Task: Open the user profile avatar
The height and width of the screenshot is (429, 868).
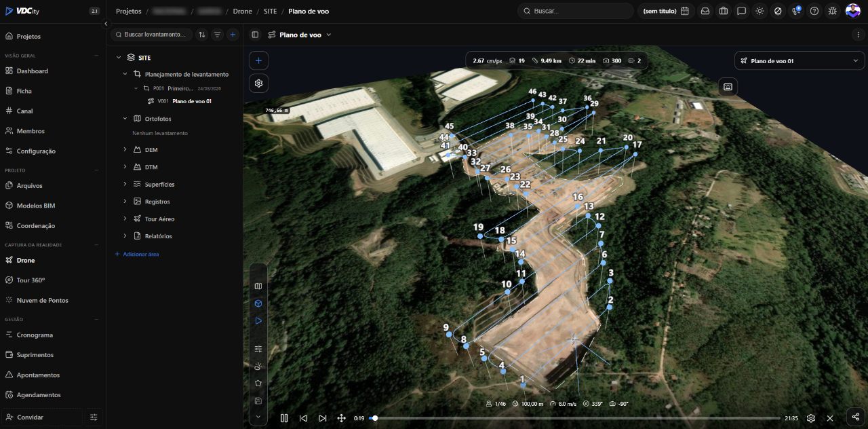Action: pyautogui.click(x=852, y=11)
